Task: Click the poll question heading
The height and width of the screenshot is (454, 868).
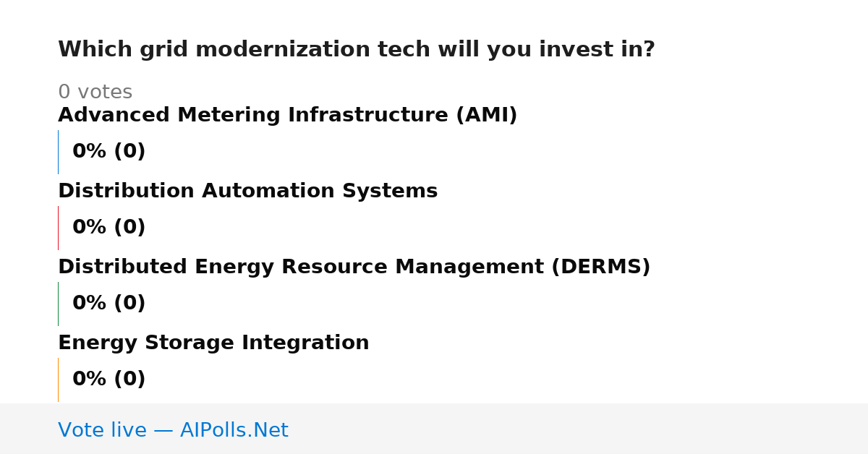Action: (x=356, y=50)
